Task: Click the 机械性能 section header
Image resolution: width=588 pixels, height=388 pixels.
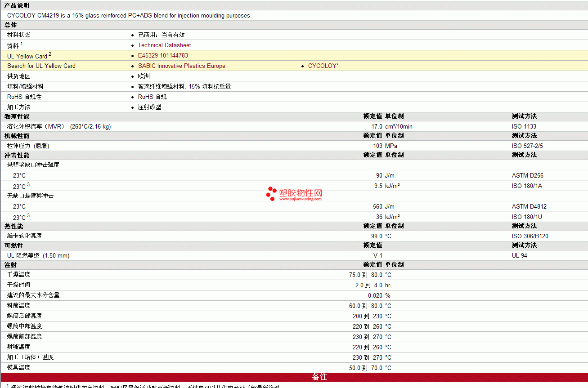Action: click(x=17, y=136)
